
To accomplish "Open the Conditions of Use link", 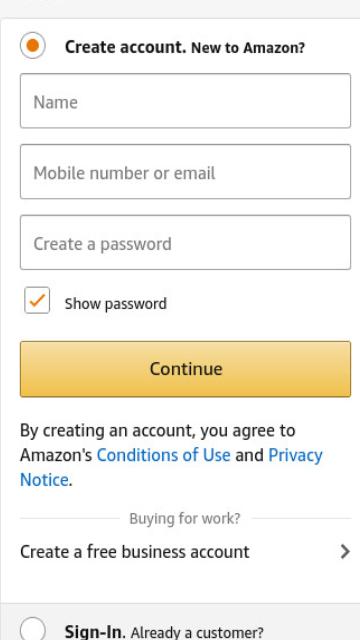I will pos(163,455).
